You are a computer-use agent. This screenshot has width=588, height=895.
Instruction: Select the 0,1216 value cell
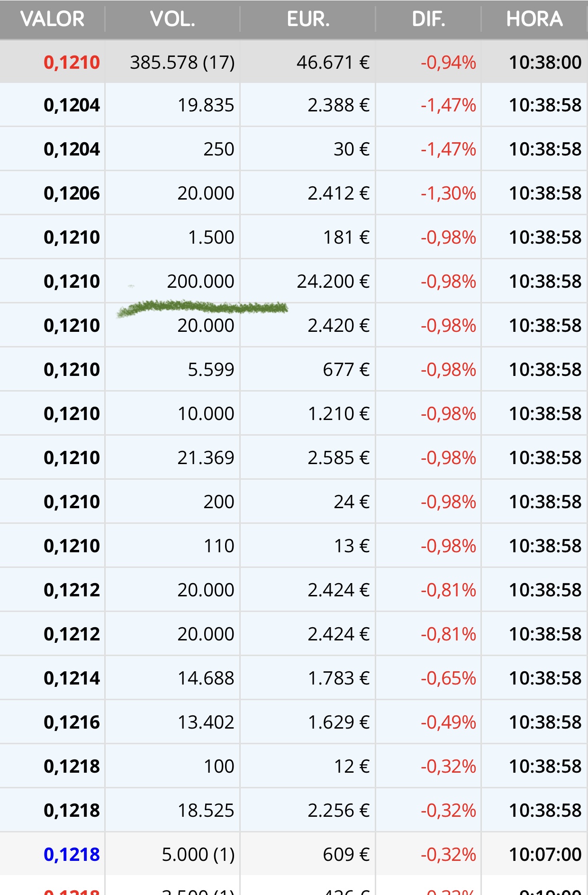(x=72, y=722)
